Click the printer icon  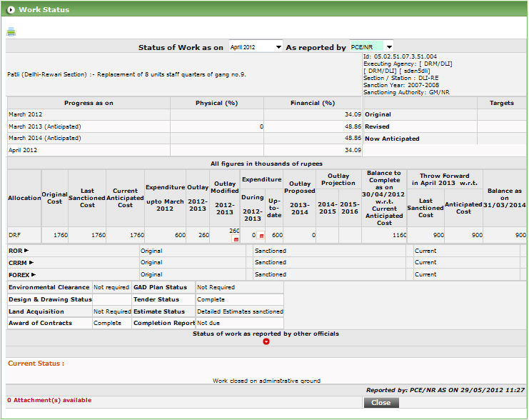click(11, 31)
